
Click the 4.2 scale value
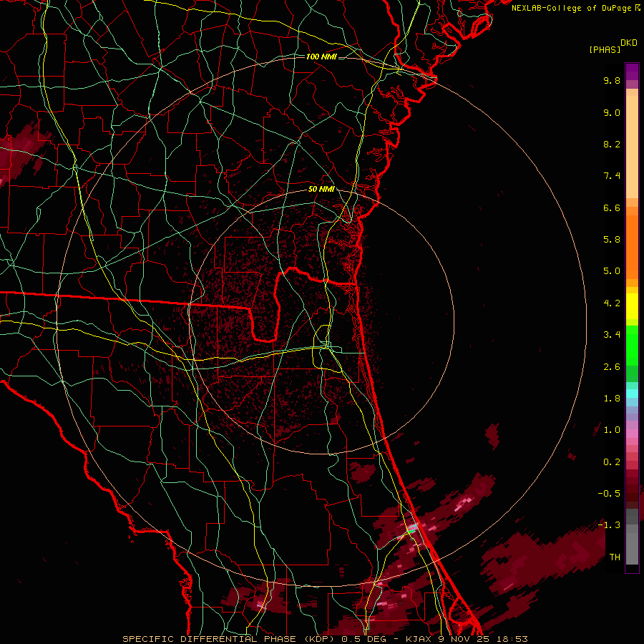(612, 303)
